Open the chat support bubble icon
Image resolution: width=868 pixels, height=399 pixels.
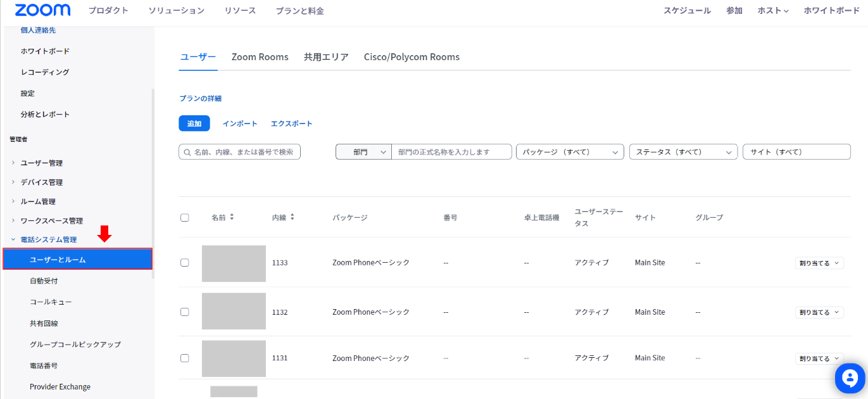(850, 378)
